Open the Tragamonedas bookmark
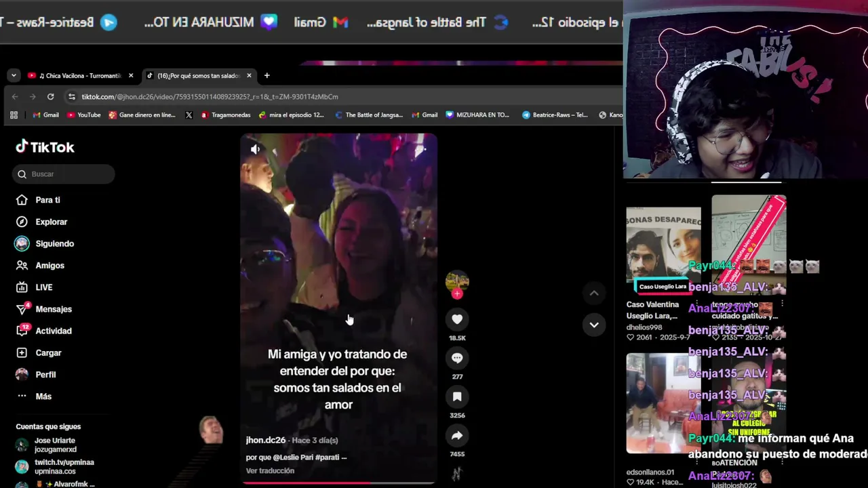The height and width of the screenshot is (488, 868). (225, 115)
